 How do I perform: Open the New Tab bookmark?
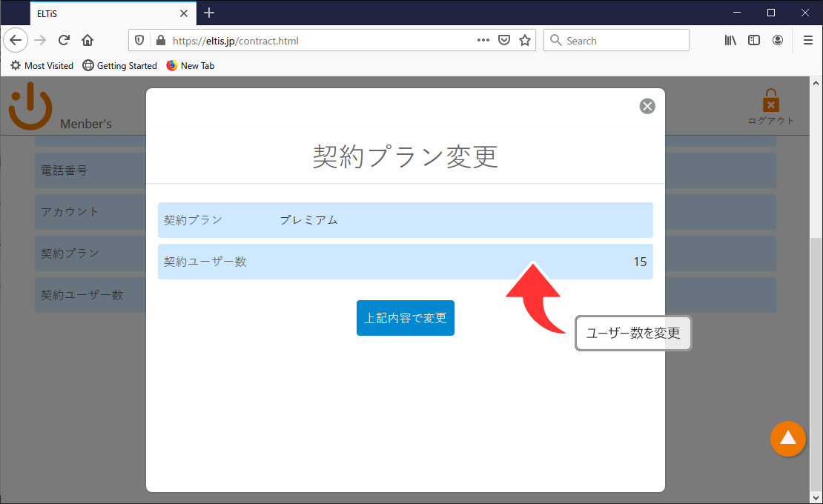point(191,65)
